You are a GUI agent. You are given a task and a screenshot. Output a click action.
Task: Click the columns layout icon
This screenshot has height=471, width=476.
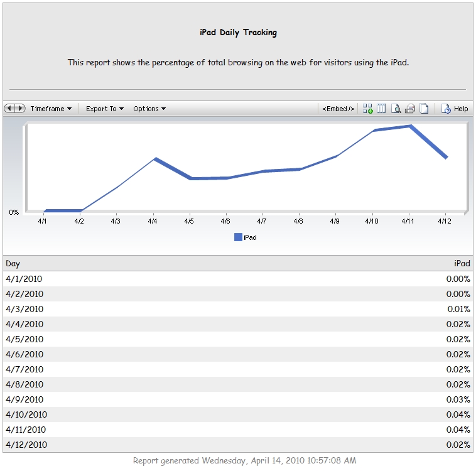tap(381, 109)
